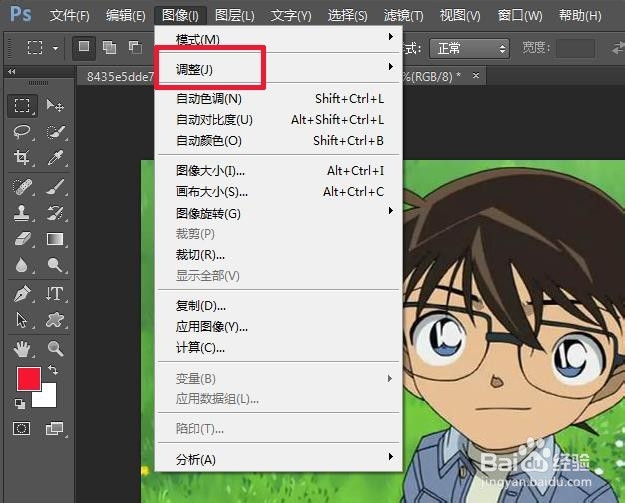Select the Quick Selection tool
Screen dimensions: 625x503
(x=55, y=132)
